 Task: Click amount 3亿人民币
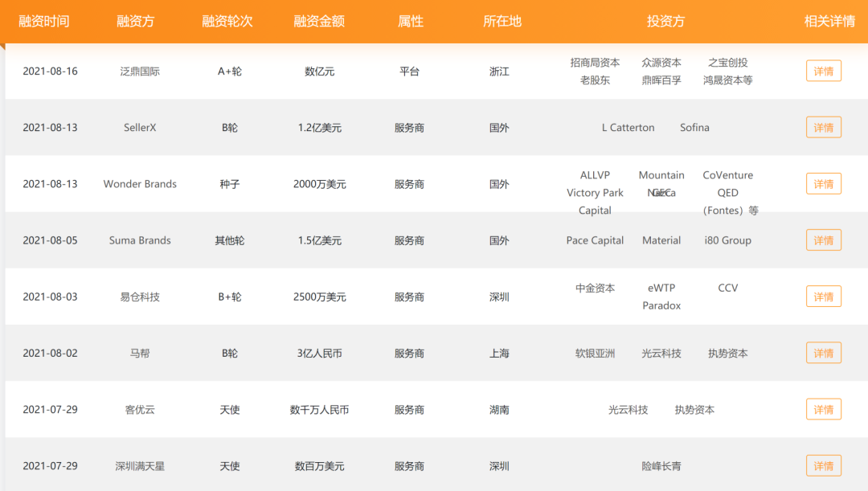tap(319, 353)
